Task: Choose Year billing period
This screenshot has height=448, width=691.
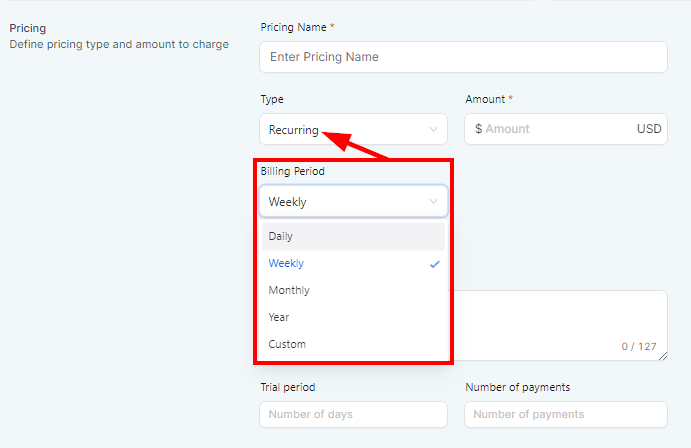Action: click(x=352, y=317)
